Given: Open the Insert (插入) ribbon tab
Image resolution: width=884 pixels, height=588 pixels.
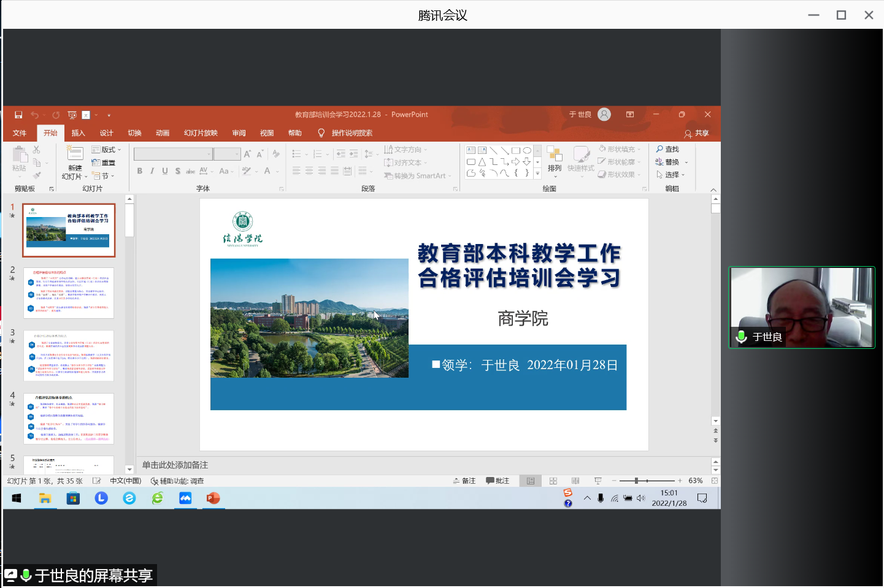Looking at the screenshot, I should (x=78, y=133).
